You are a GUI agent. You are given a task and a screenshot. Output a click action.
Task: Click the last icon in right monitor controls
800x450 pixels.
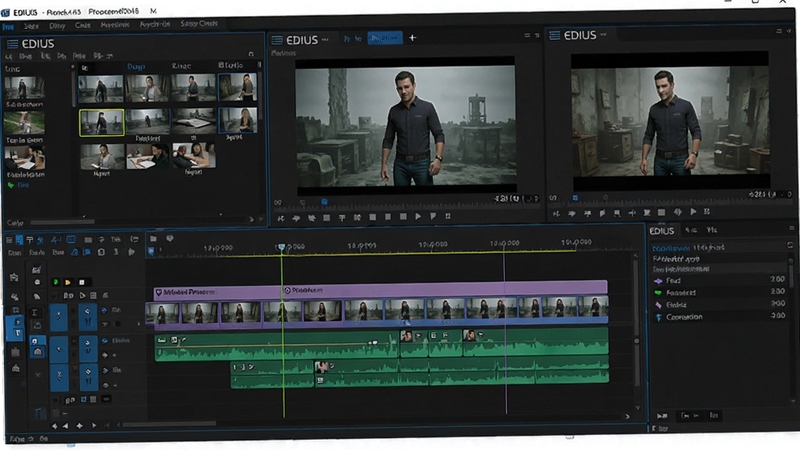click(707, 211)
